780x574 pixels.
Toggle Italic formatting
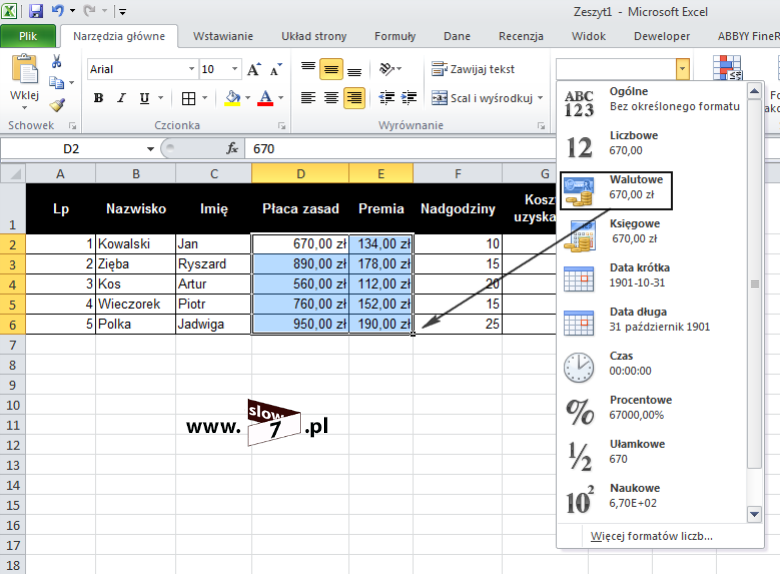(121, 98)
